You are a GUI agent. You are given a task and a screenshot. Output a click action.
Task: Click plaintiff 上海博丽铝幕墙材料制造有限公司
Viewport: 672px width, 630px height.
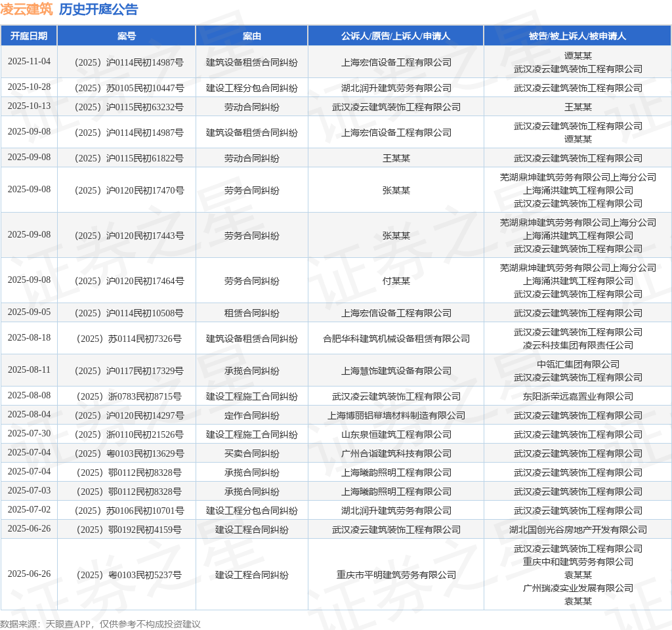click(396, 415)
